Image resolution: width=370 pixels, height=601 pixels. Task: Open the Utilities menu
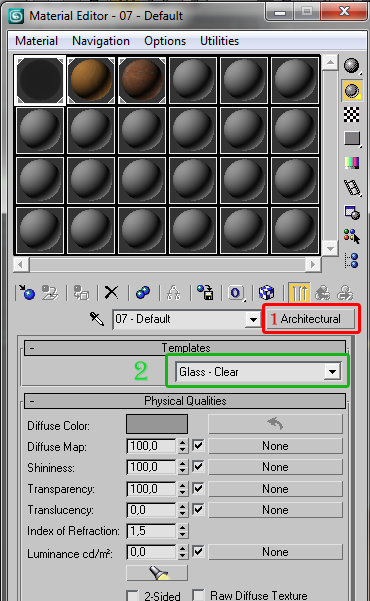click(x=219, y=41)
